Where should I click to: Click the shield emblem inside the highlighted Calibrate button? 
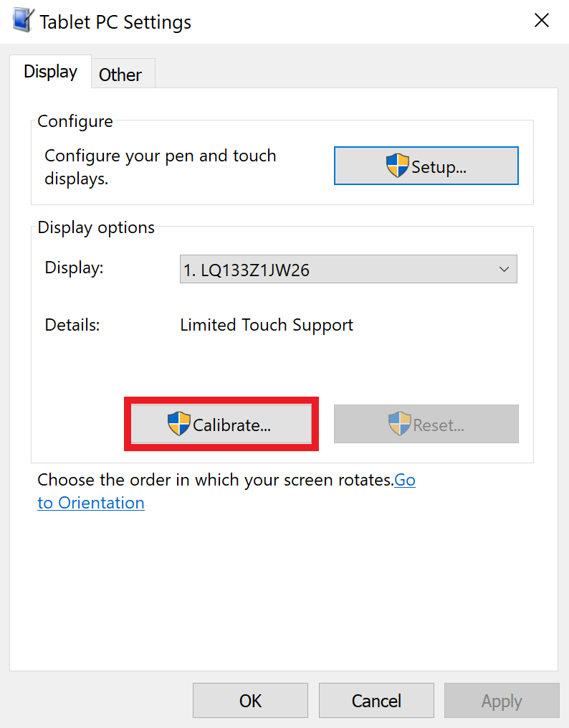(179, 424)
